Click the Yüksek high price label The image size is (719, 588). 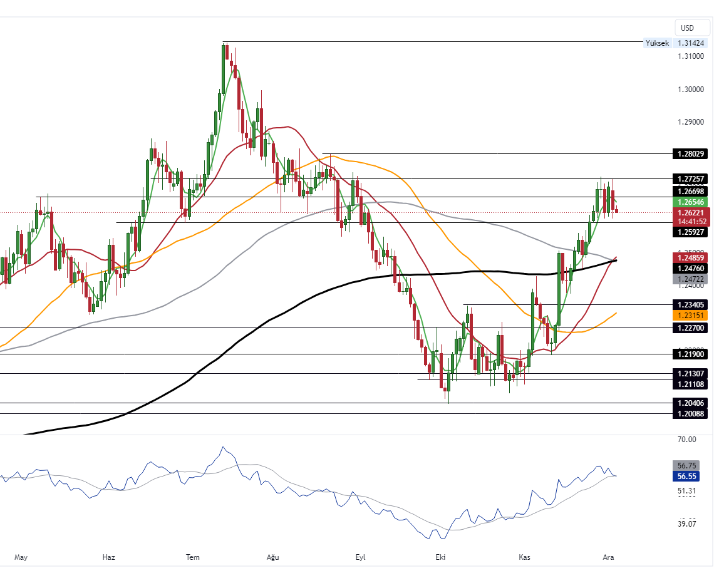[657, 43]
